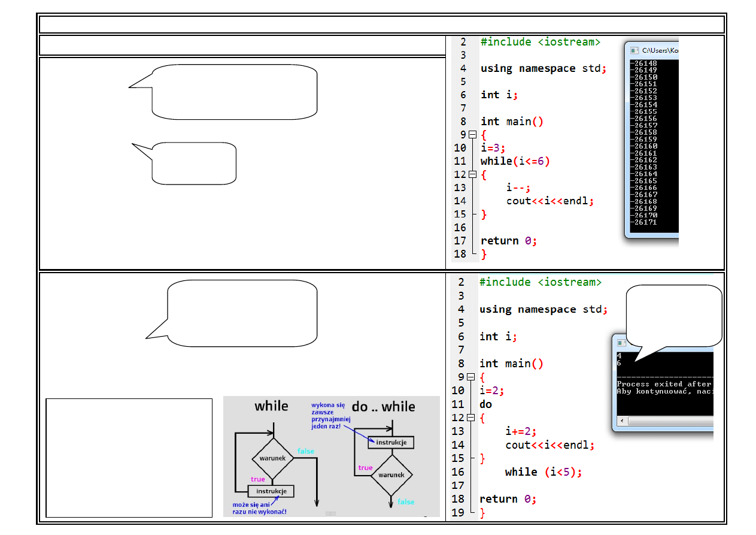This screenshot has height=535, width=756.
Task: Click the "while(i<=6)" line in the upper code
Action: (x=515, y=161)
